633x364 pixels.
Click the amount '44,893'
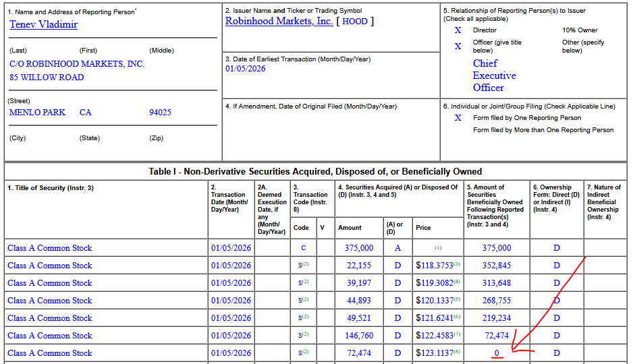pos(359,301)
